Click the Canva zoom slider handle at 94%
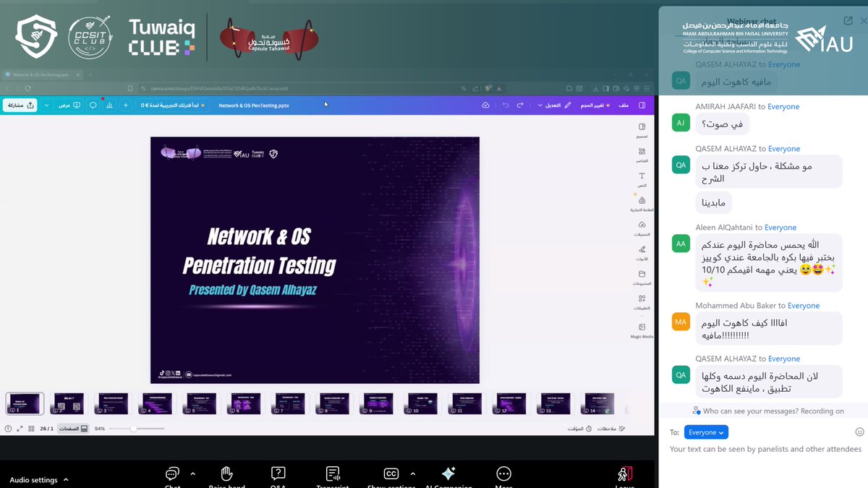Screen dimensions: 868x488 click(133, 429)
